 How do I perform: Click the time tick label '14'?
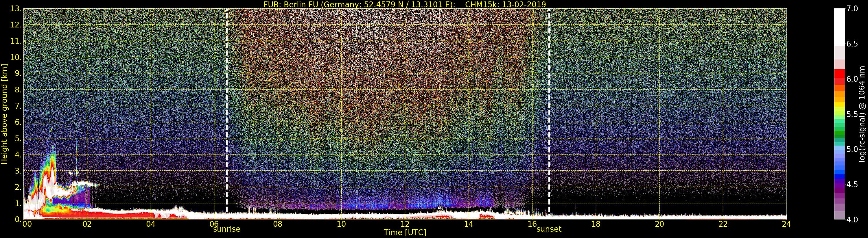(x=469, y=224)
